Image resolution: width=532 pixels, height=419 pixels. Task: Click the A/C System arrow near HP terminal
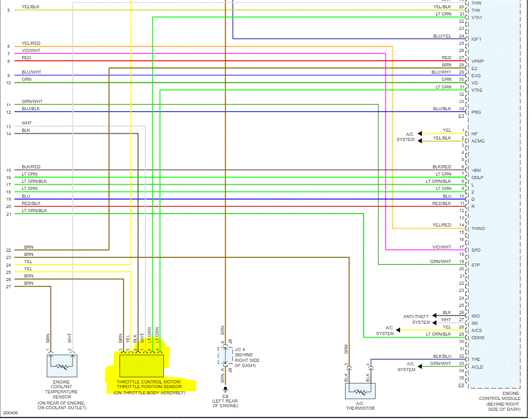420,133
